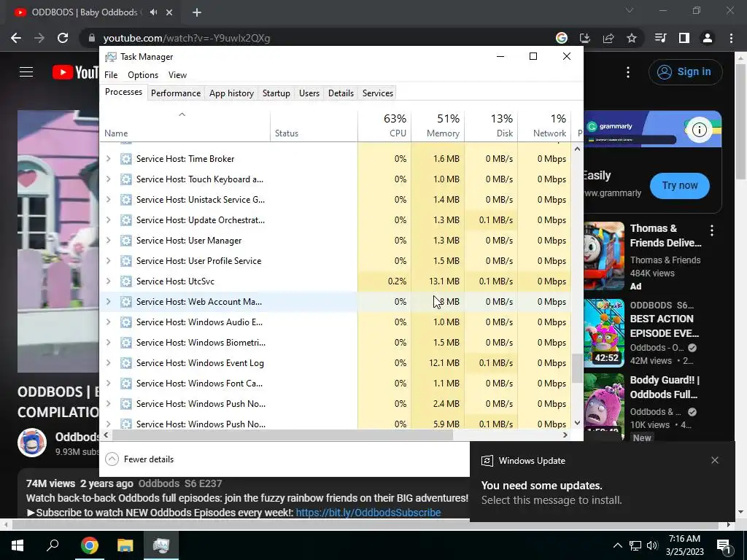747x560 pixels.
Task: Open new browser tab with plus icon
Action: (x=197, y=12)
